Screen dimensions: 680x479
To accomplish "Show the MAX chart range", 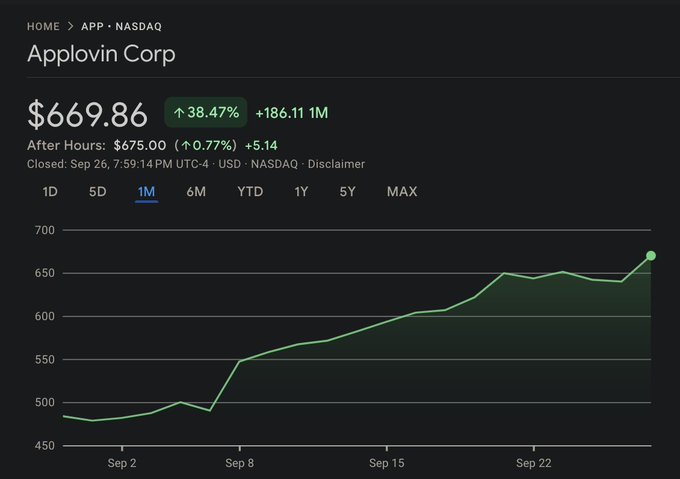I will (402, 191).
